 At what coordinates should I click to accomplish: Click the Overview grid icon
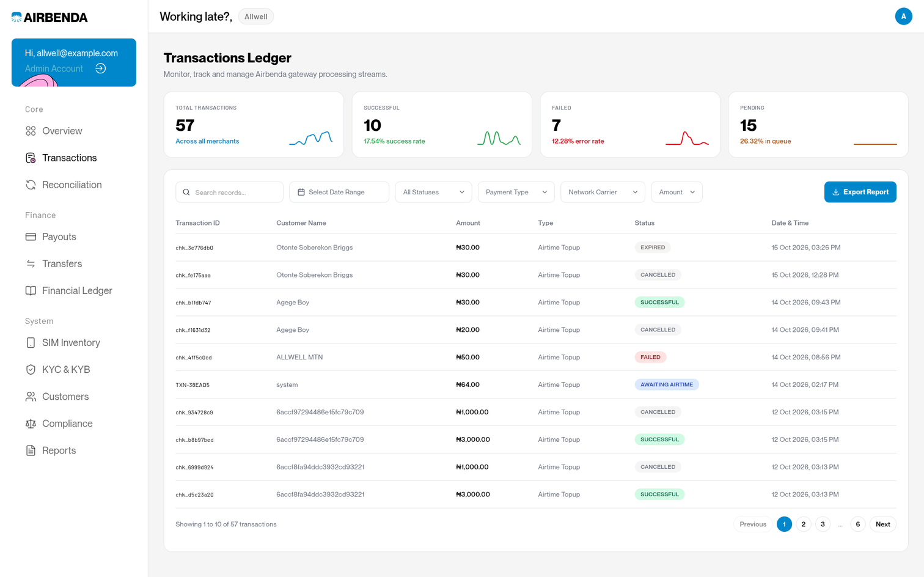31,131
